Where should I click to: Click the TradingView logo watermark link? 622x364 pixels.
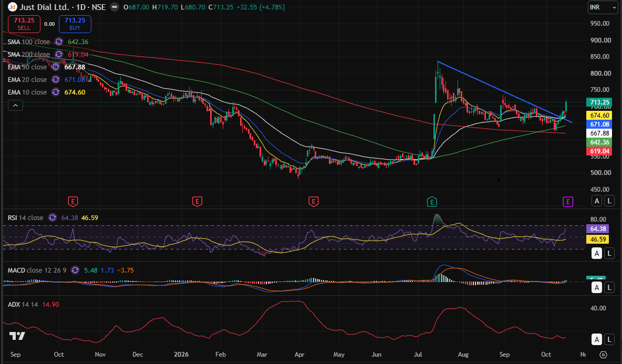point(17,336)
